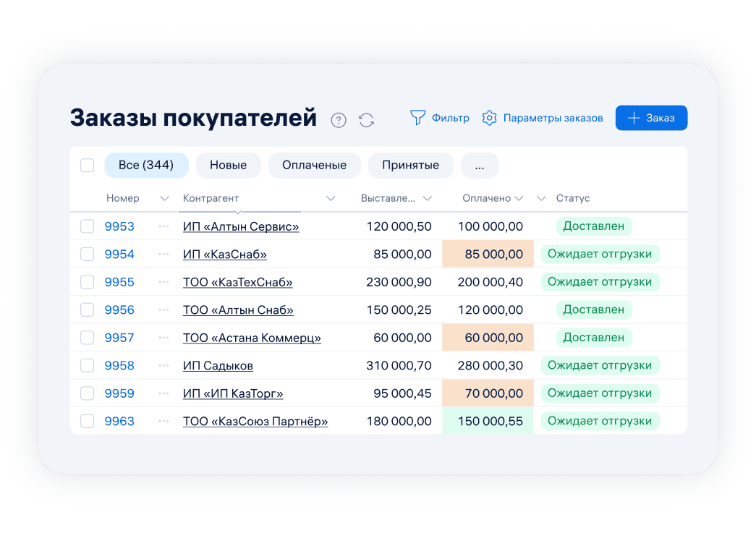Open order 9956 via its number link
The height and width of the screenshot is (538, 756).
[x=119, y=309]
